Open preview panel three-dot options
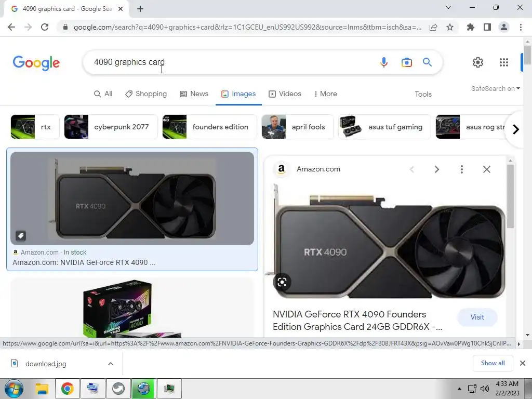 [462, 169]
